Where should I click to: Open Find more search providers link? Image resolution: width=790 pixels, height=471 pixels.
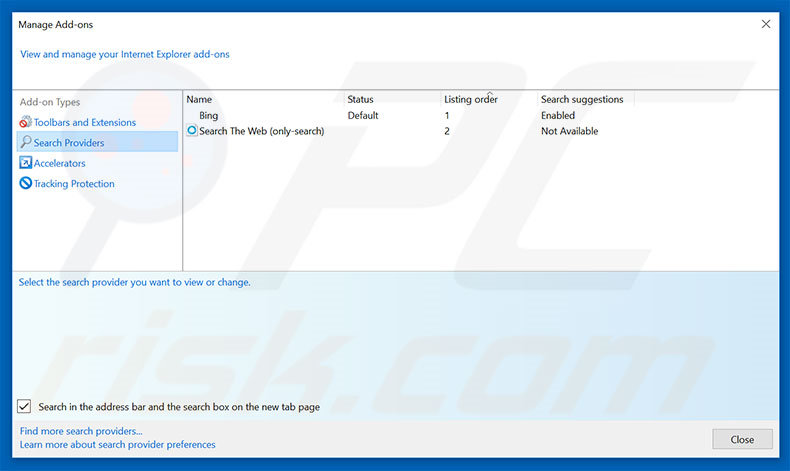coord(81,431)
